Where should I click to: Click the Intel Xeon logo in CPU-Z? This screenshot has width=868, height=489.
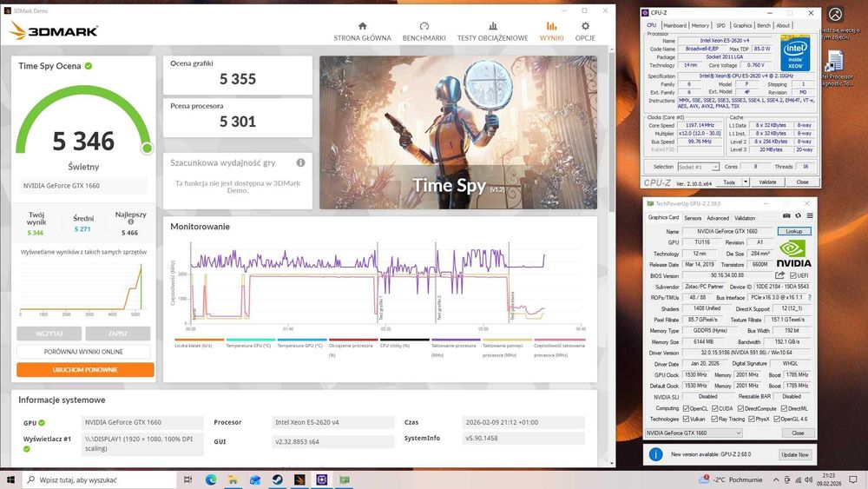coord(795,53)
